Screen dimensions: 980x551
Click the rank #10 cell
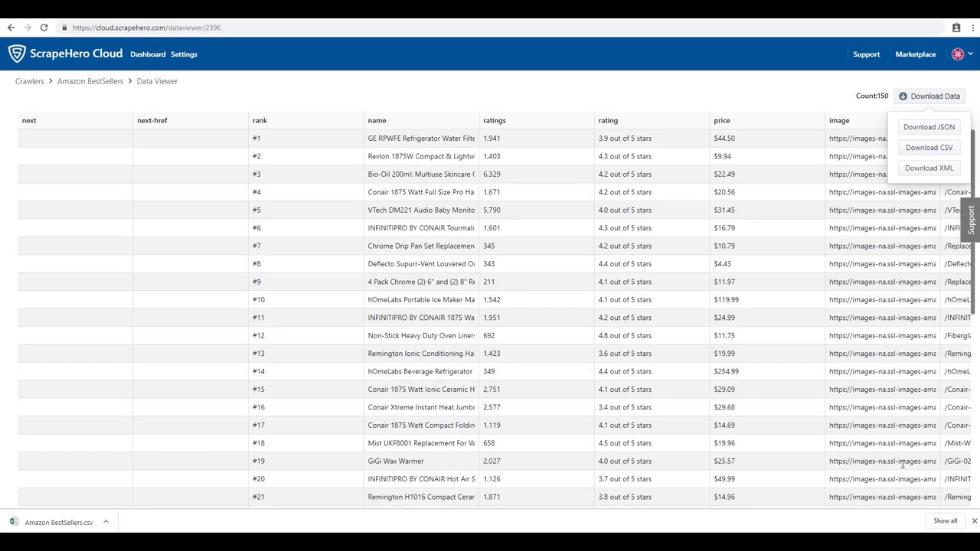click(306, 300)
